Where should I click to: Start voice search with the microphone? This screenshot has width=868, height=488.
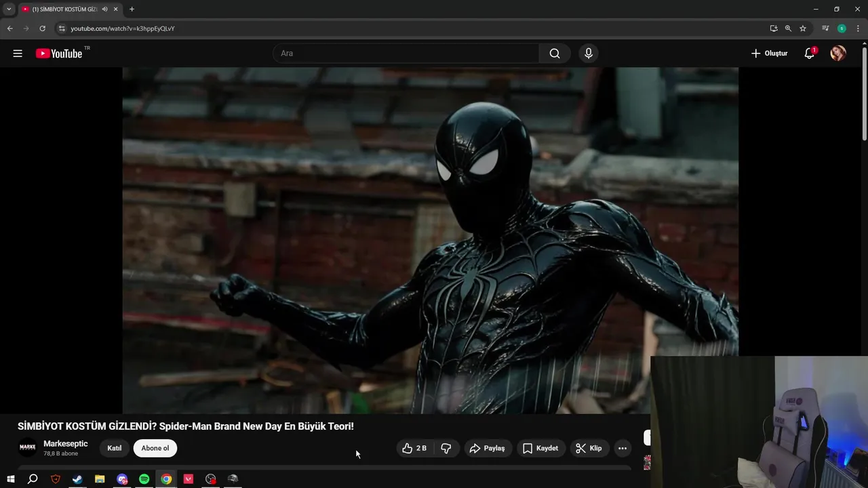click(x=589, y=54)
